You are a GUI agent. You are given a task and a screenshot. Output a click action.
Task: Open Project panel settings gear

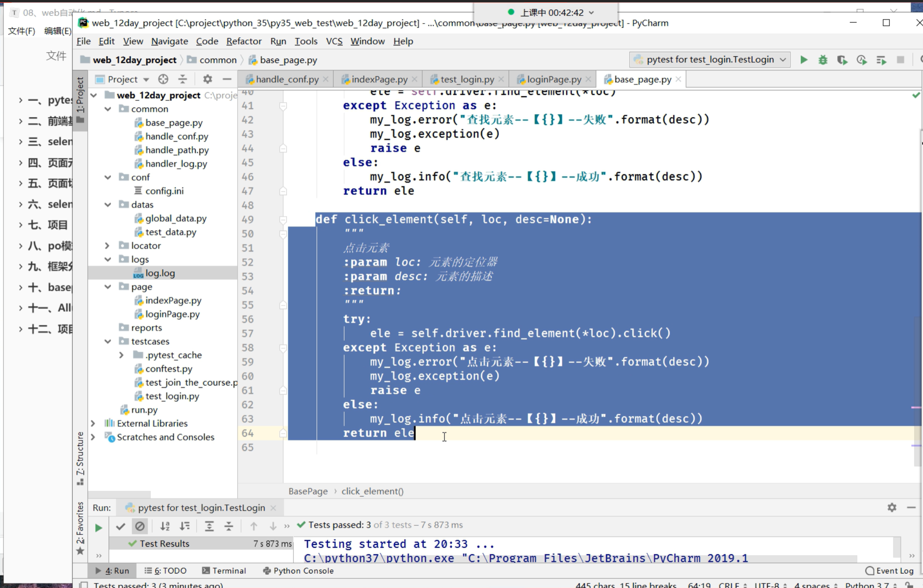pyautogui.click(x=207, y=79)
